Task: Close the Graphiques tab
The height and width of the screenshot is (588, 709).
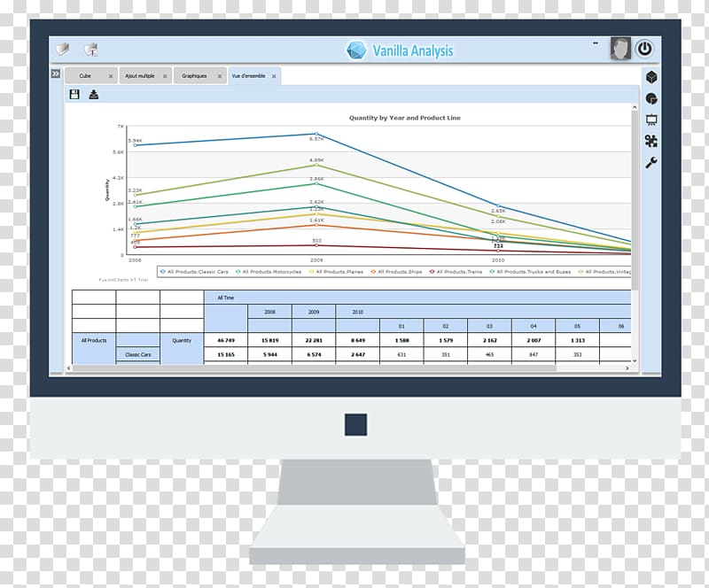Action: tap(220, 76)
